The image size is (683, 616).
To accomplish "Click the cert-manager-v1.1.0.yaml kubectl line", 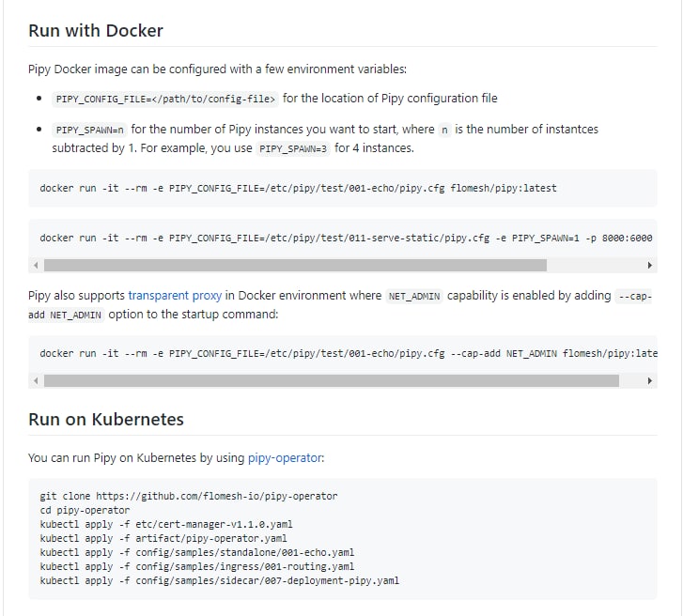I will pos(166,524).
